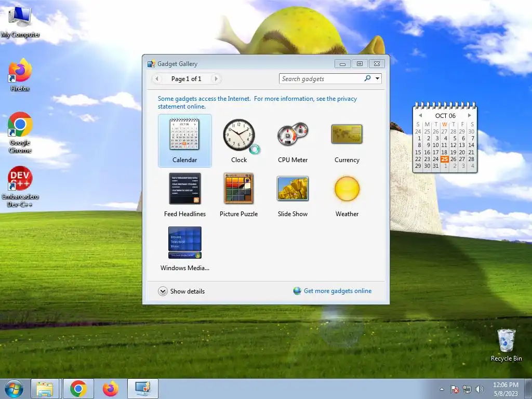Viewport: 532px width, 399px height.
Task: Select the Google Chrome desktop shortcut
Action: [20, 132]
